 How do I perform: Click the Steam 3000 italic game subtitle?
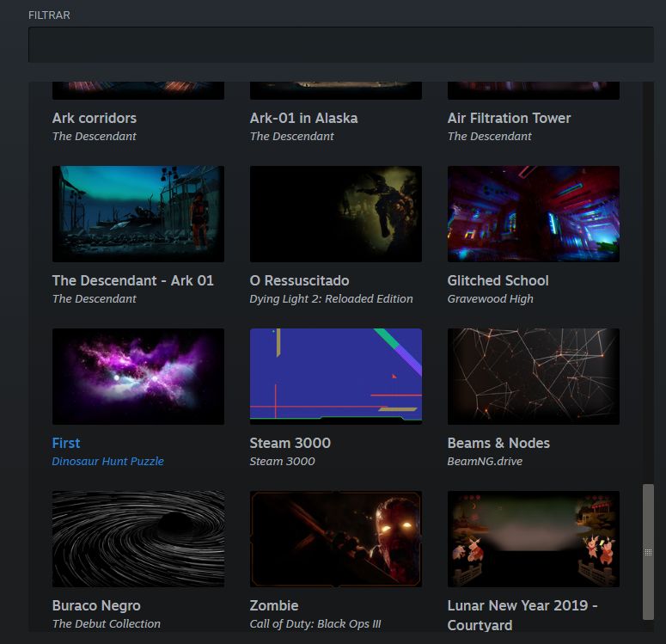pos(283,461)
